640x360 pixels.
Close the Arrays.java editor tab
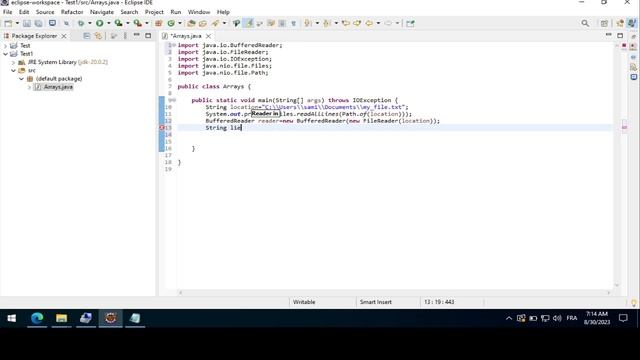[x=208, y=36]
